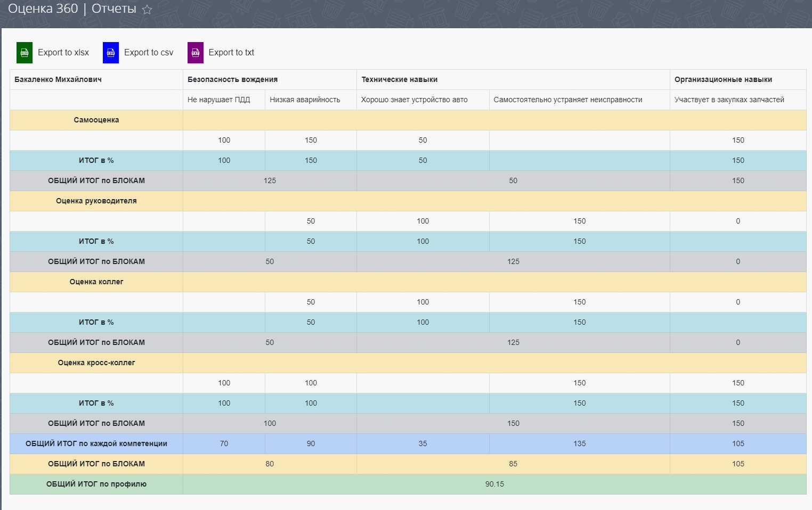Click ОБЩИЙ ИТОГ по БЛОКАМ under Самооценка
812x510 pixels.
pyautogui.click(x=96, y=180)
